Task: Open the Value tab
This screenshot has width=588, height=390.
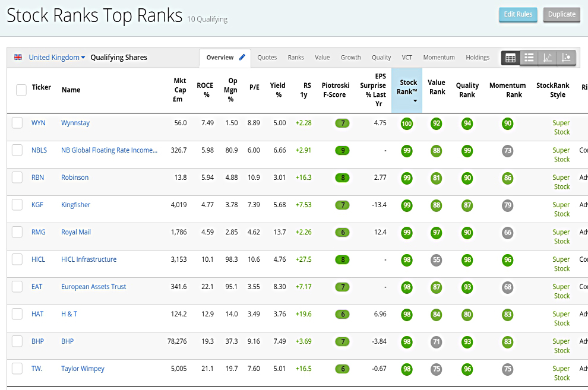Action: pos(322,58)
